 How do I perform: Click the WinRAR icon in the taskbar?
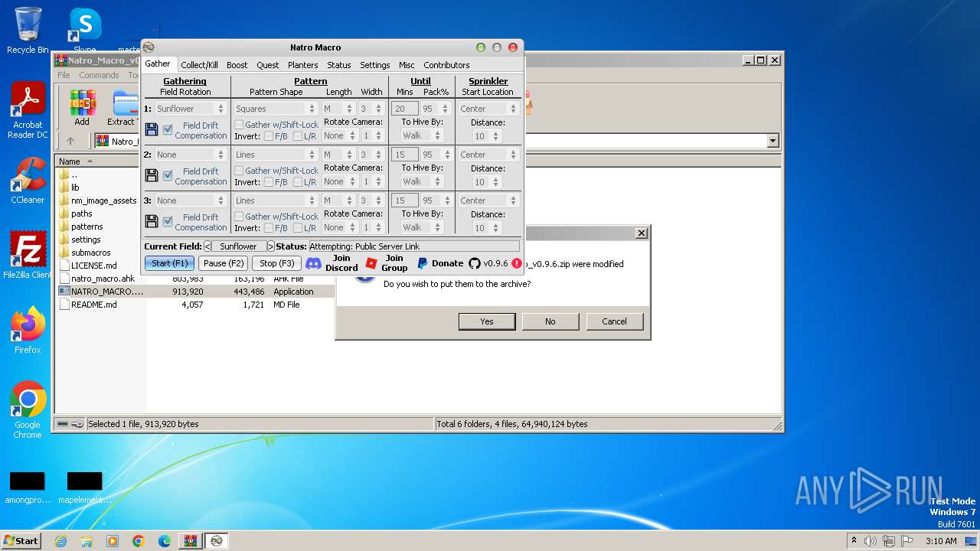click(x=191, y=541)
